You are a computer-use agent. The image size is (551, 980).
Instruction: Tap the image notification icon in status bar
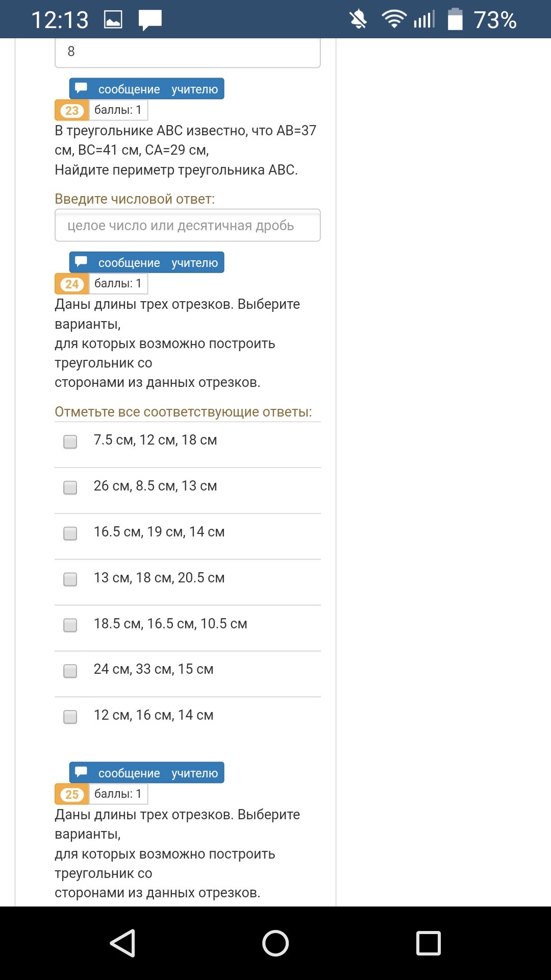click(113, 20)
